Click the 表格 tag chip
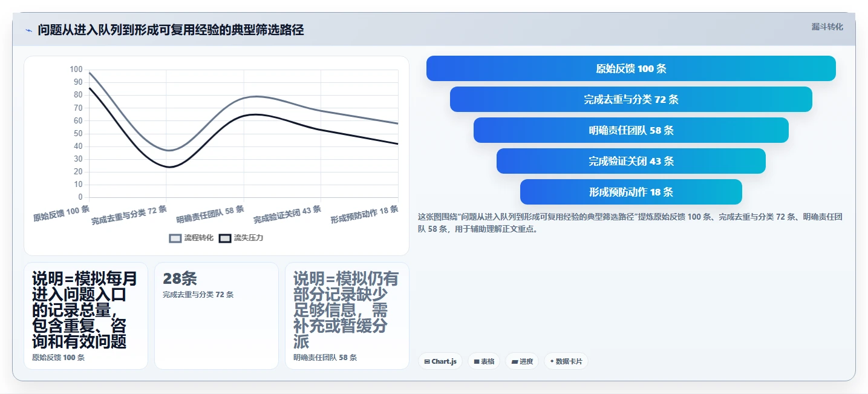This screenshot has width=868, height=394. click(484, 361)
